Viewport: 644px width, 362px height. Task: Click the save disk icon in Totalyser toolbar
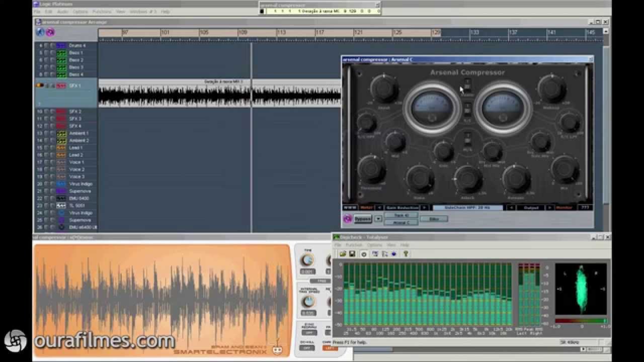coord(352,254)
